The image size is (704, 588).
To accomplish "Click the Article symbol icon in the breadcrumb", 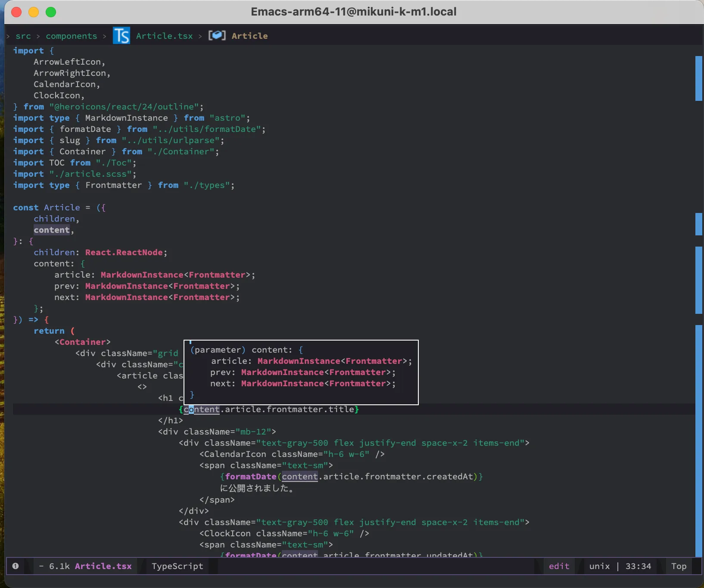I will [x=217, y=35].
